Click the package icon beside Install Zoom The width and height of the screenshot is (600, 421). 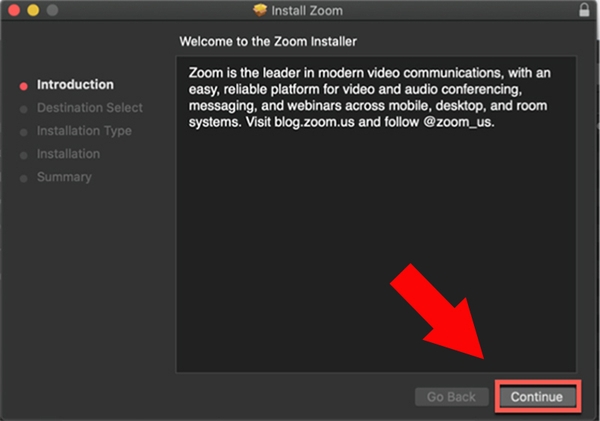260,10
